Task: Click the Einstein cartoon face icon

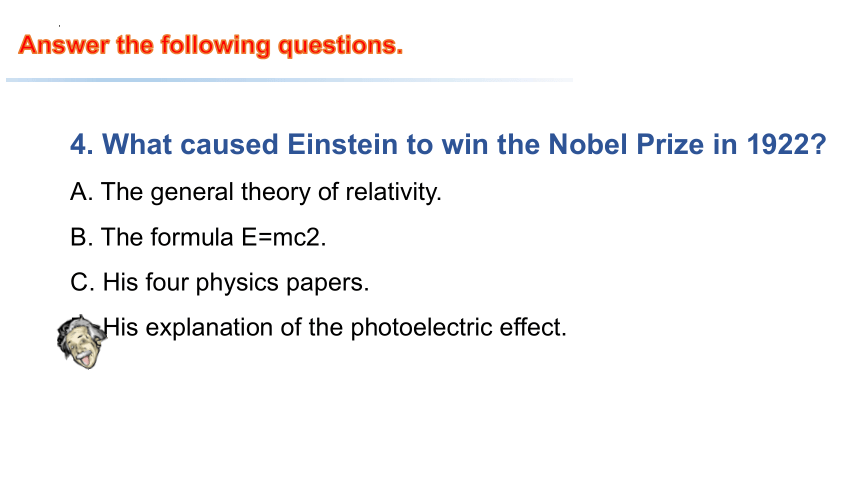Action: (x=82, y=341)
